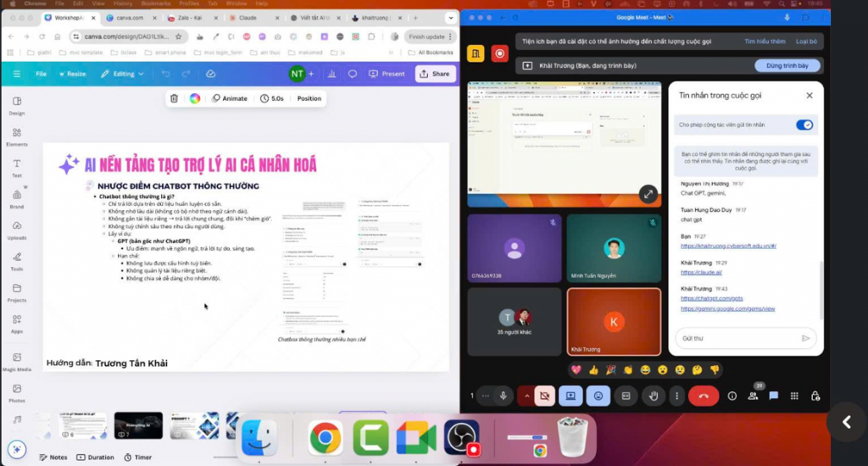
Task: Open the File menu in Canva
Action: (41, 74)
